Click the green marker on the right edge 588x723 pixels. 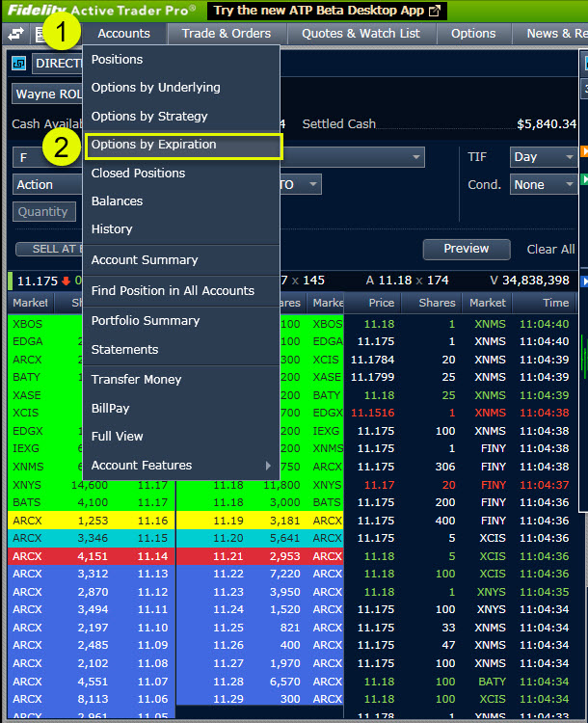click(584, 179)
